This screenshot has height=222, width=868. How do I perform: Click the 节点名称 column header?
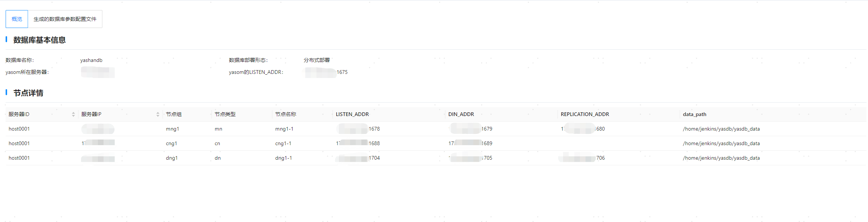pos(285,115)
